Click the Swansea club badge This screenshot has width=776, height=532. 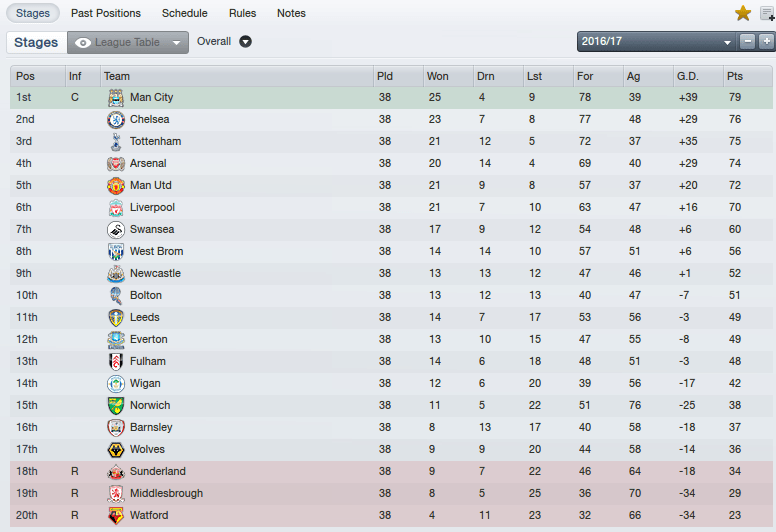click(115, 230)
